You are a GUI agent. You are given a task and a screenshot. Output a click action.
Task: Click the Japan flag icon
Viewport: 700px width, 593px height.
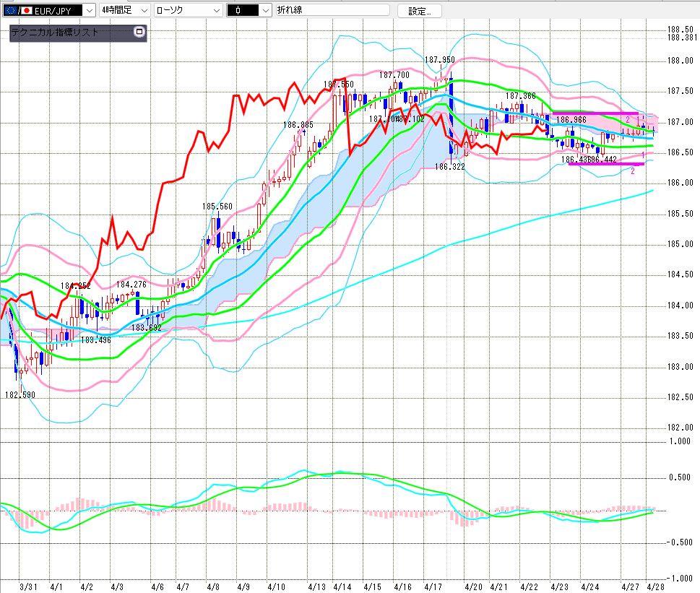(27, 11)
